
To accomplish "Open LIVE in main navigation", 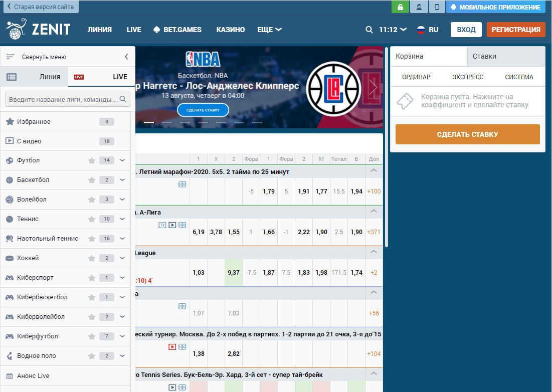I will 134,30.
